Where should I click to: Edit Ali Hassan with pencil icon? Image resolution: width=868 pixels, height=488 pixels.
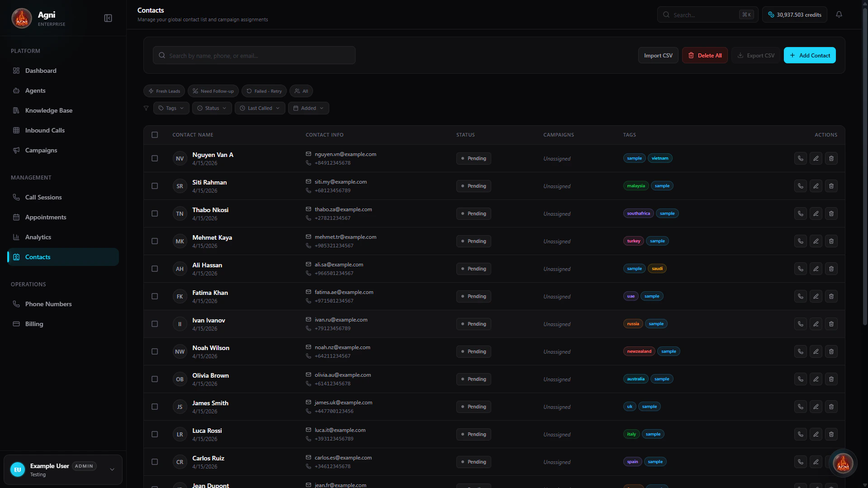816,269
